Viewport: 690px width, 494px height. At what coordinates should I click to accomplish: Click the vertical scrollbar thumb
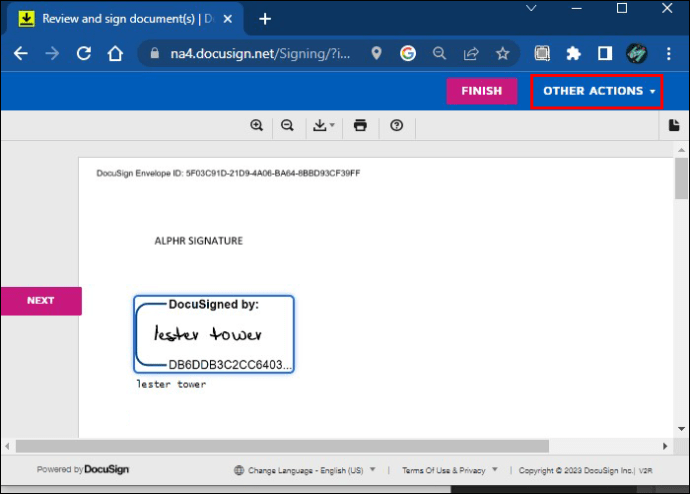click(681, 178)
